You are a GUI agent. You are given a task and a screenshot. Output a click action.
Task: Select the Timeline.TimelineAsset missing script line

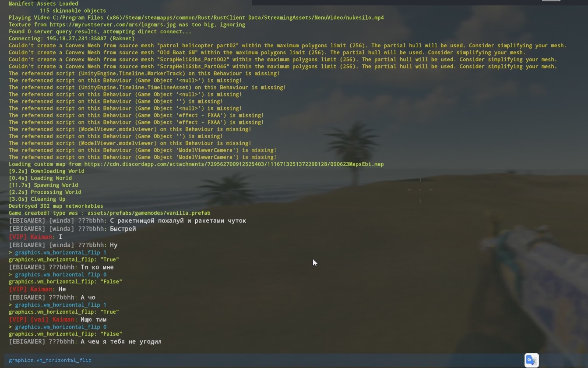pyautogui.click(x=147, y=88)
